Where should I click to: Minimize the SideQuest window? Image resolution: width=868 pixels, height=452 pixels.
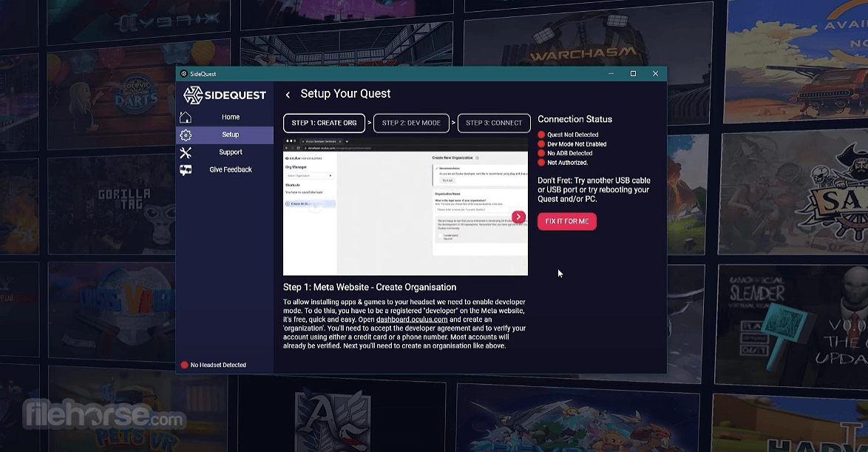pyautogui.click(x=611, y=74)
